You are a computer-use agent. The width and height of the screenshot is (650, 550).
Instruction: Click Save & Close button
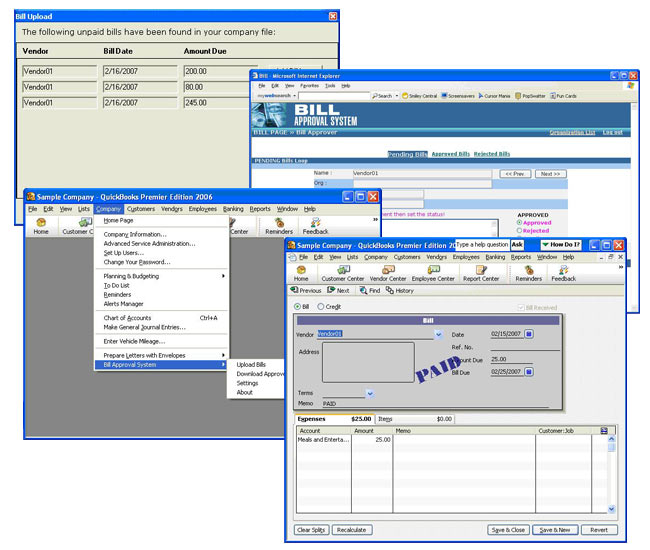pos(508,530)
